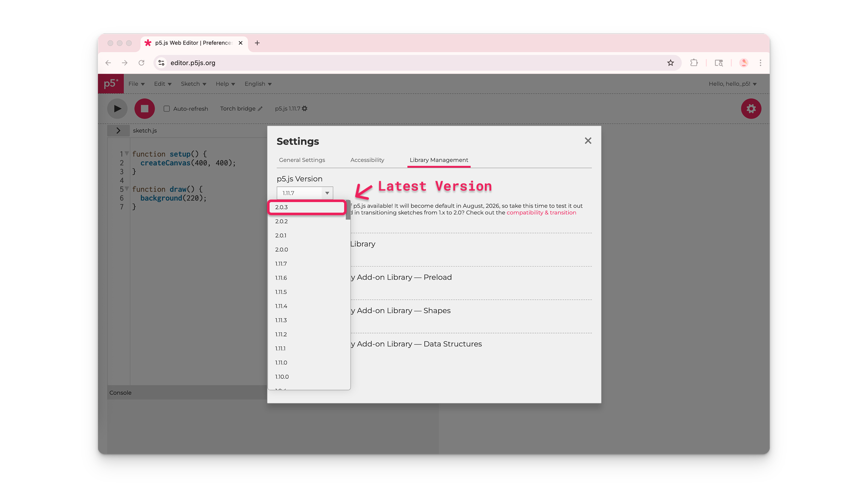868x488 pixels.
Task: Open the Edit menu
Action: point(163,84)
